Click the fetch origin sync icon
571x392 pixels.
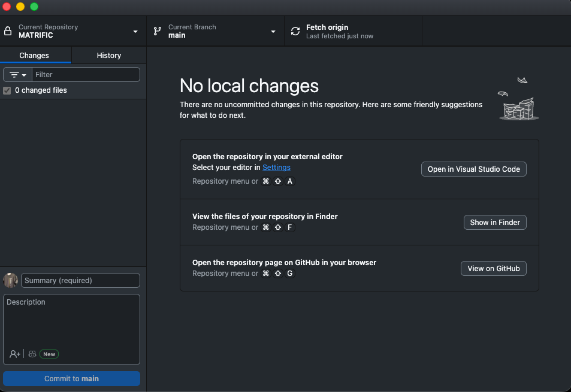pyautogui.click(x=295, y=31)
